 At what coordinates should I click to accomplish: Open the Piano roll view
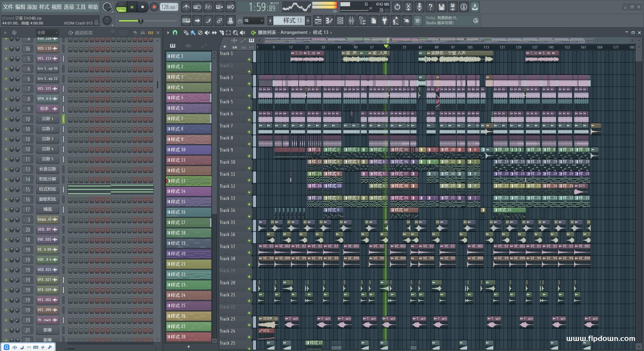coord(329,21)
